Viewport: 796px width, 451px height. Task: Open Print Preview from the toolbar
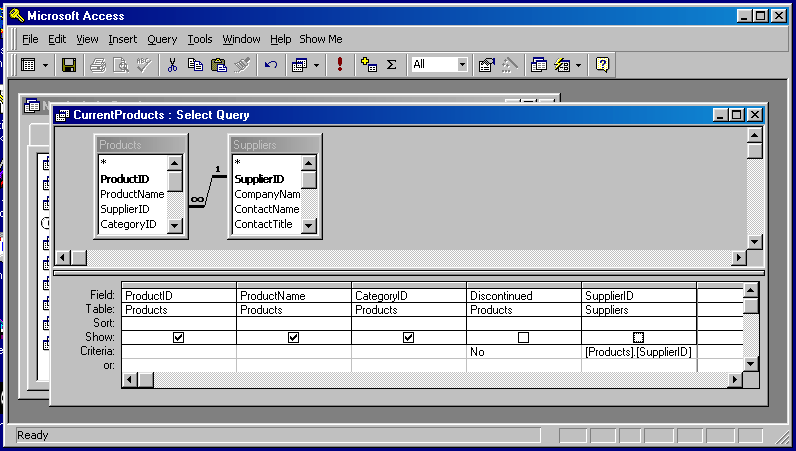[x=121, y=65]
